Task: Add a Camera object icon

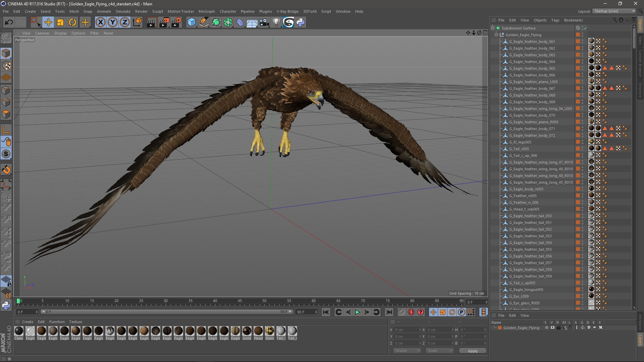Action: [x=264, y=22]
